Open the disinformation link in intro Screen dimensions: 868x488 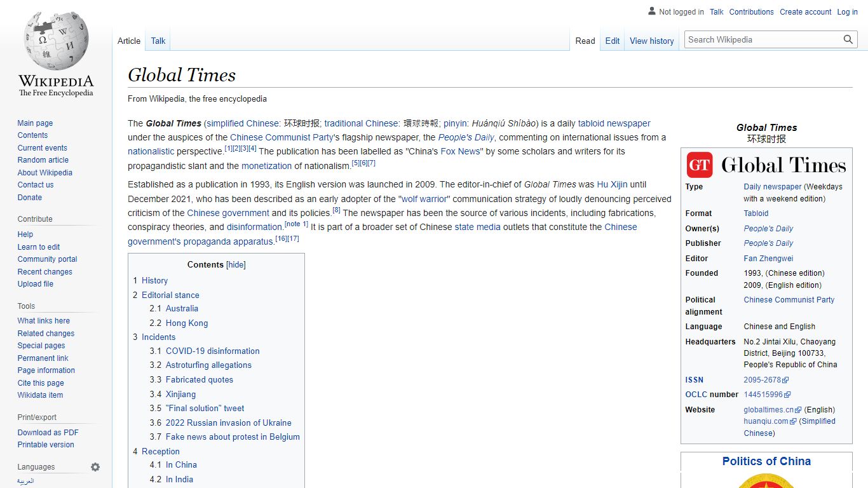pos(255,227)
